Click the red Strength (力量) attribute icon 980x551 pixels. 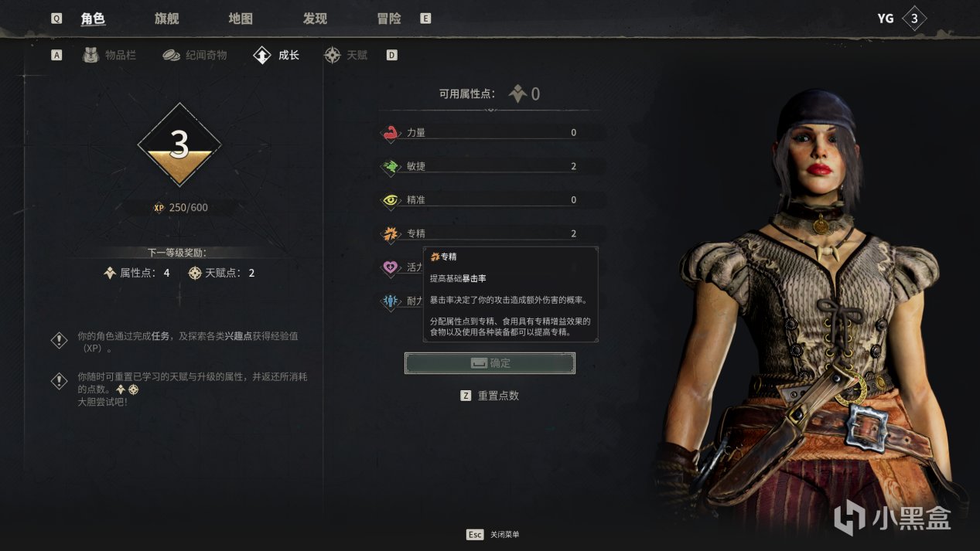[x=391, y=133]
